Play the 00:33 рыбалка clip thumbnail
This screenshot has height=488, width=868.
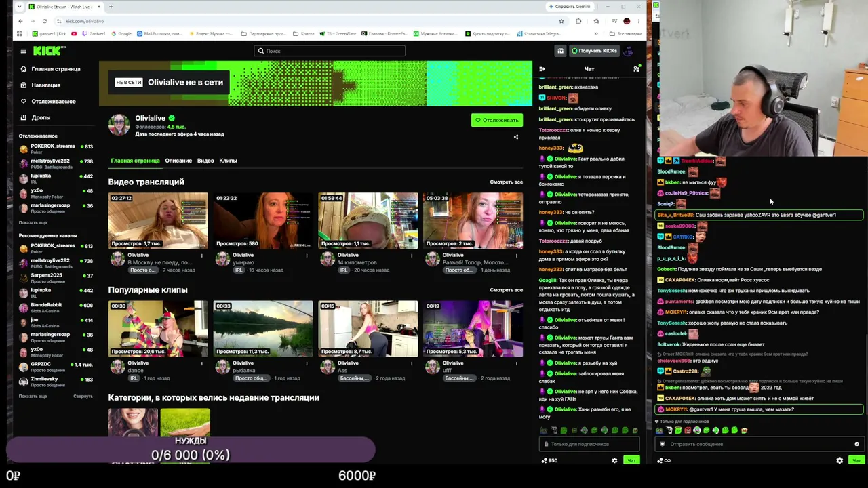(263, 329)
